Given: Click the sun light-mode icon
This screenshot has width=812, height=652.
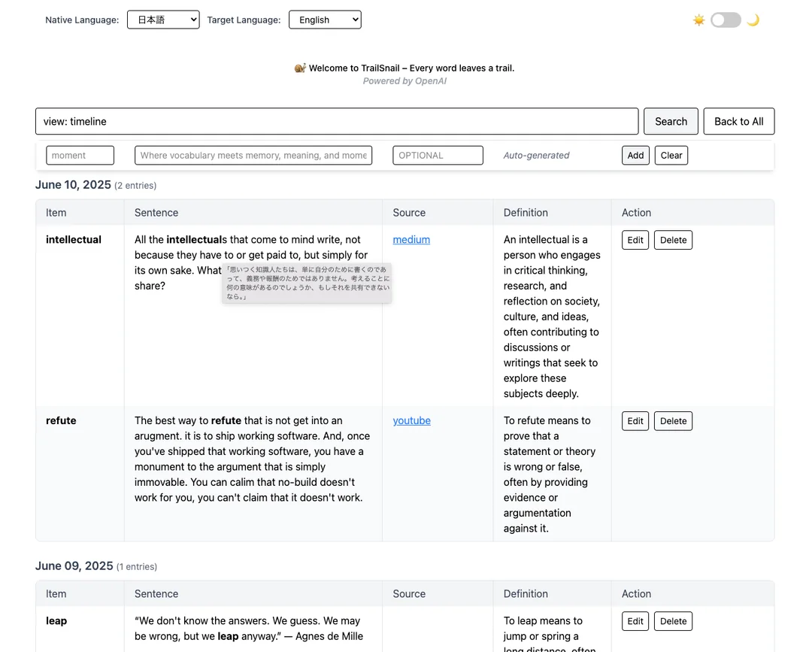Looking at the screenshot, I should (x=698, y=20).
